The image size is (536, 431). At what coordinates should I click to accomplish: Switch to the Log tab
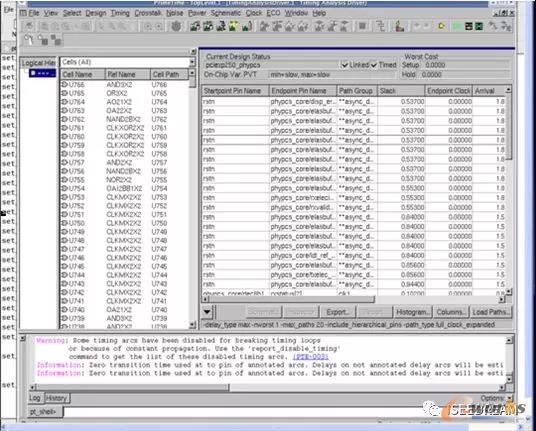coord(35,398)
